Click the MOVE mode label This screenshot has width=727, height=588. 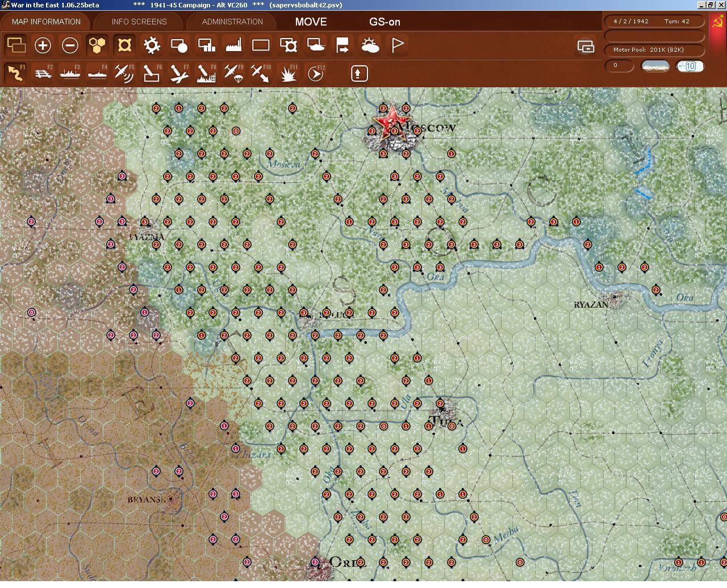[311, 22]
